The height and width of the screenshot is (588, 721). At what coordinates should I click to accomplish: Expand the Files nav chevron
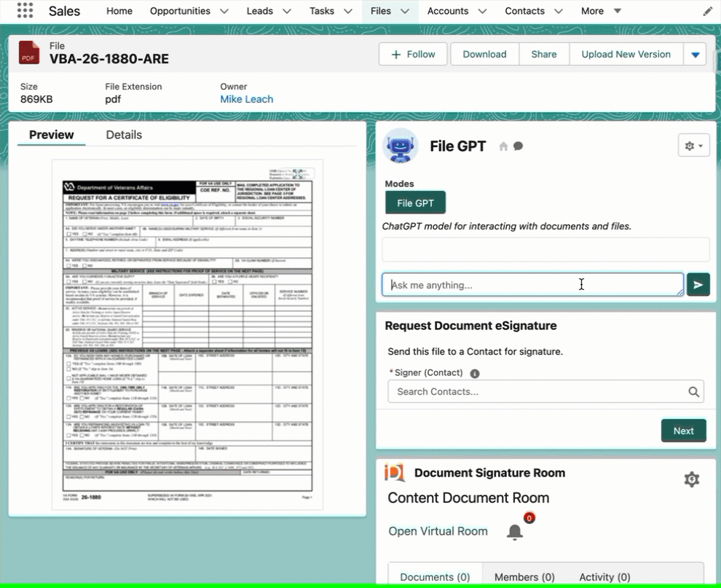coord(405,11)
